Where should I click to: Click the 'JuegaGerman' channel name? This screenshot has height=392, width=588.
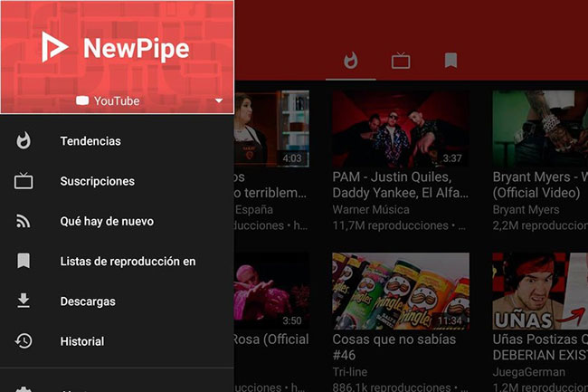pyautogui.click(x=529, y=372)
